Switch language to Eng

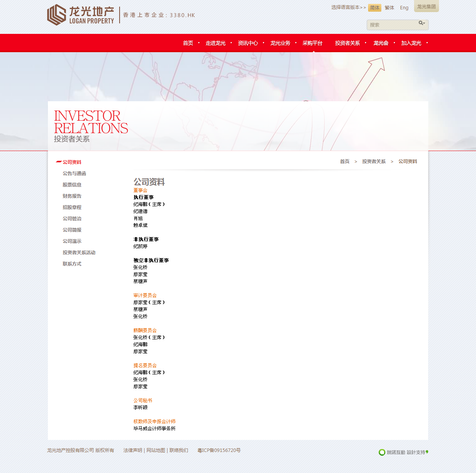click(x=404, y=8)
